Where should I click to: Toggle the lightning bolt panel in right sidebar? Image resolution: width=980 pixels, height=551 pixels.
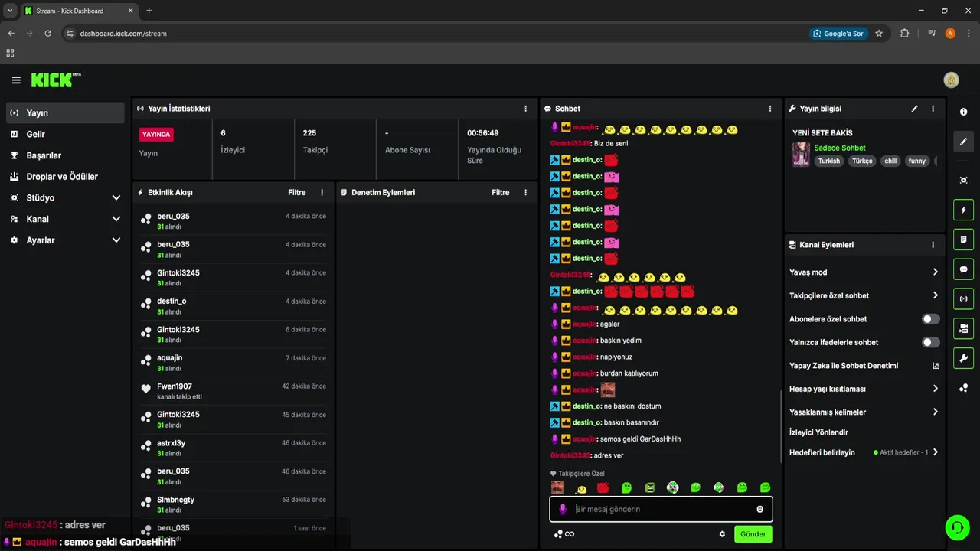[963, 210]
